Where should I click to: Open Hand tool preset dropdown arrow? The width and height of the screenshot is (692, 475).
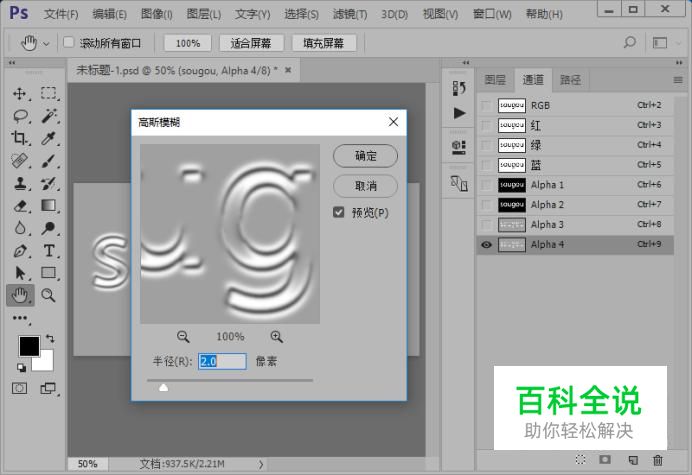[46, 44]
